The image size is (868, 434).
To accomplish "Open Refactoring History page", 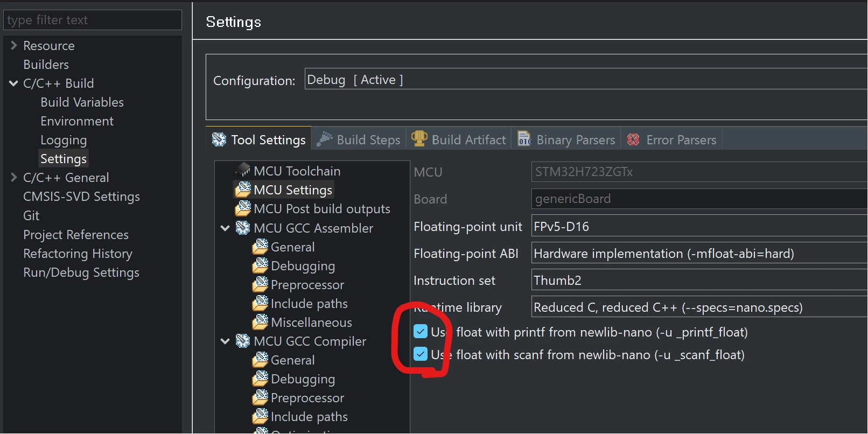I will point(78,254).
